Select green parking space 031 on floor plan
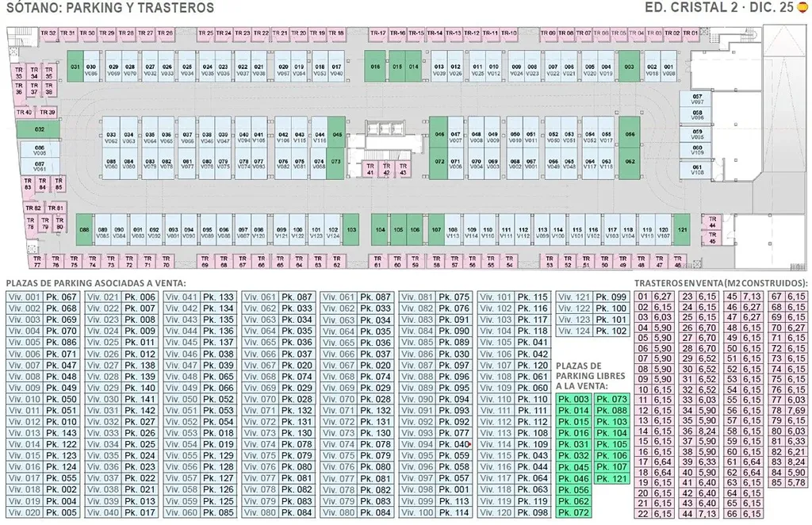Screen dimensions: 812x525 click(x=76, y=67)
